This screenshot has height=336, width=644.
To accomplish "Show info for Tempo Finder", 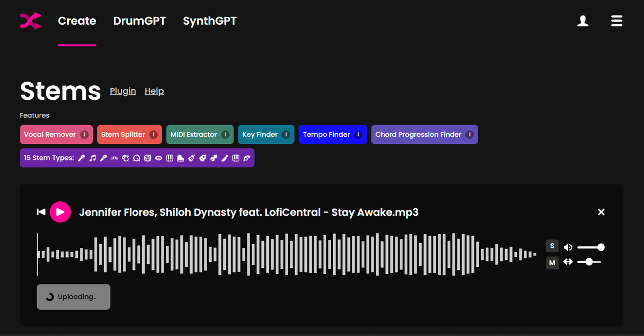I will click(358, 135).
